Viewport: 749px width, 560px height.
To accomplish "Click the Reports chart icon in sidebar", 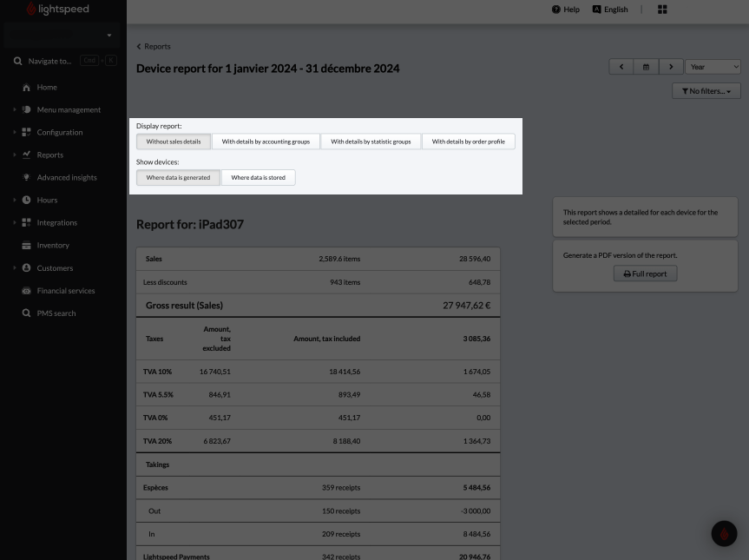I will click(x=26, y=155).
